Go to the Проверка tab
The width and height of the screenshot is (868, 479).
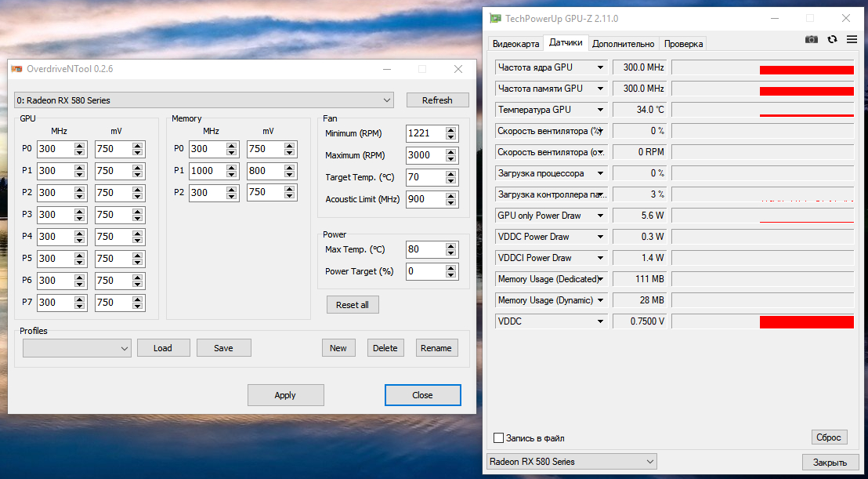pos(684,44)
